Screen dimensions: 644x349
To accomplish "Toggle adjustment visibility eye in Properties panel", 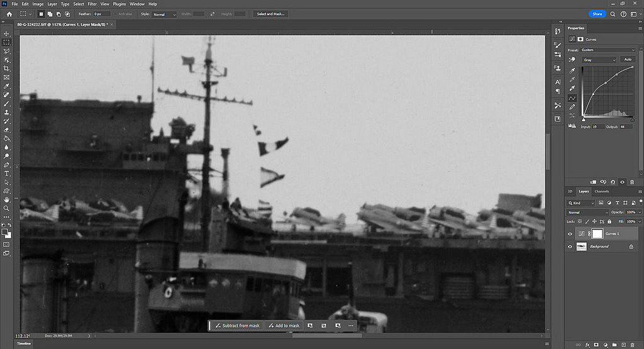I will [x=622, y=182].
